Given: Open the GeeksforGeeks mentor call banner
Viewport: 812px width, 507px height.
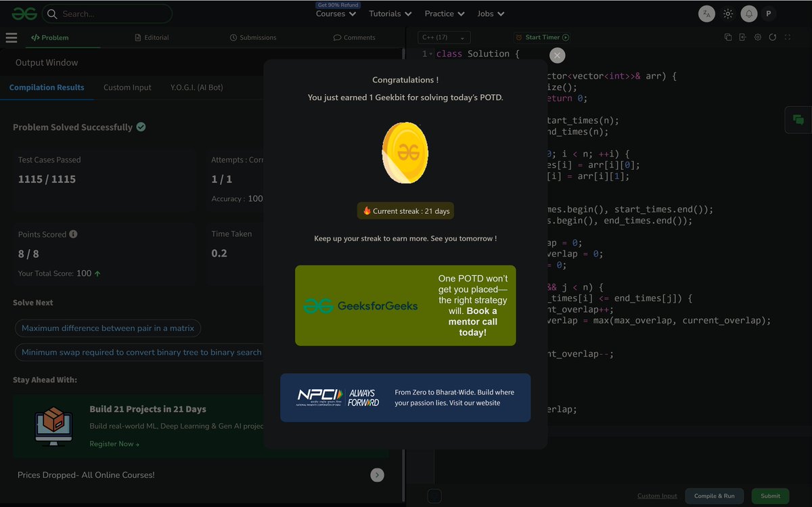Looking at the screenshot, I should click(405, 306).
